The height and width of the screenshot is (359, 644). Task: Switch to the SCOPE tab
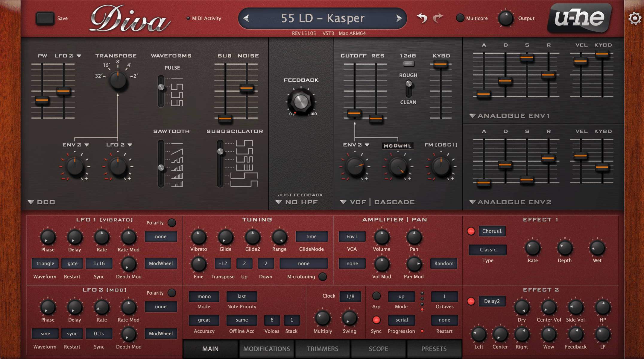[378, 349]
